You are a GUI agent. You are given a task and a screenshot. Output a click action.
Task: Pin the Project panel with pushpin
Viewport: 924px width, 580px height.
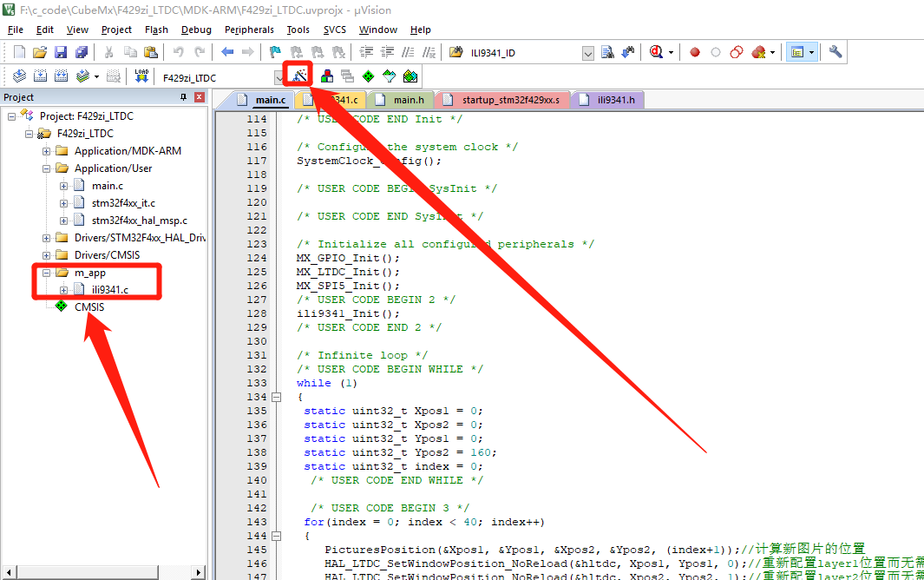[183, 97]
